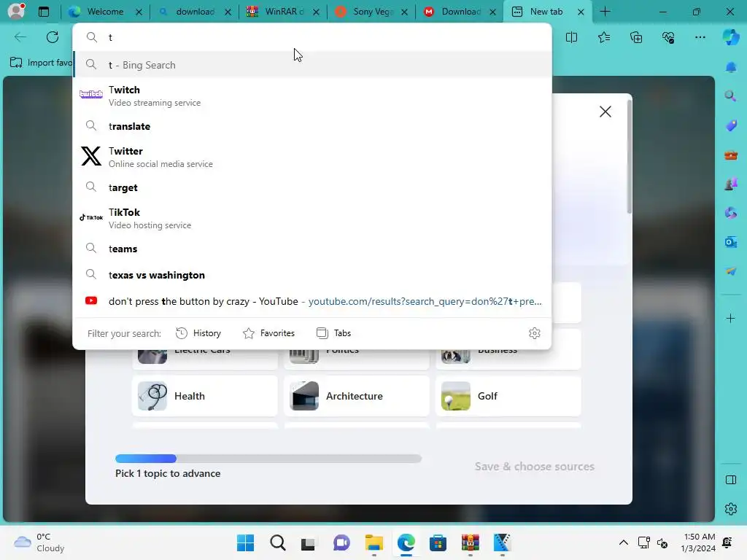
Task: Open the Favorites star list icon
Action: [603, 37]
